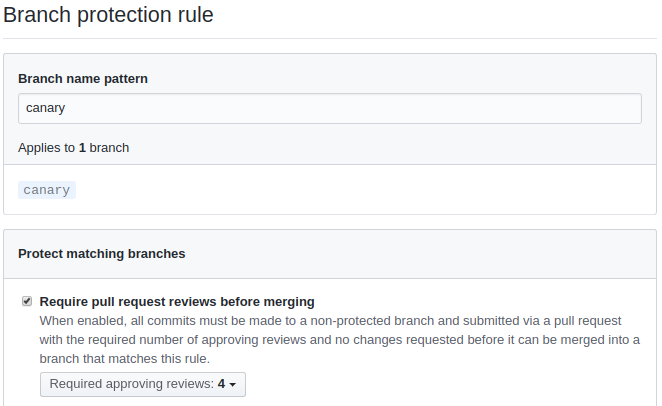
Task: Click the Branch name pattern label
Action: coord(83,78)
